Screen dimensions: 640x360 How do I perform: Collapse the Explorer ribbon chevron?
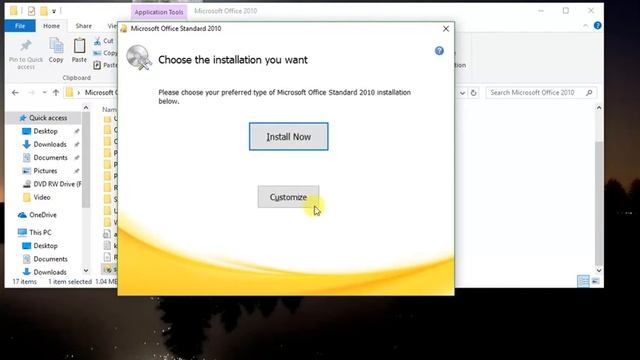(x=586, y=26)
